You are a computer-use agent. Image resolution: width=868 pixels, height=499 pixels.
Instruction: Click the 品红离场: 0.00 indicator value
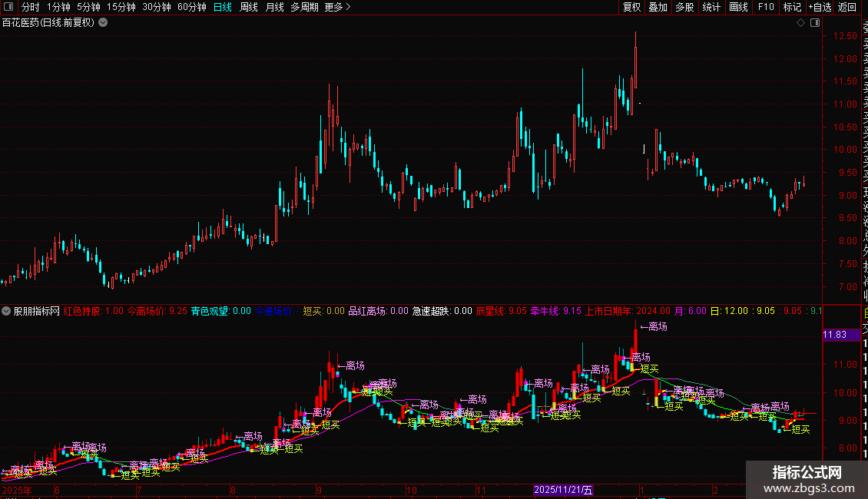click(x=378, y=311)
